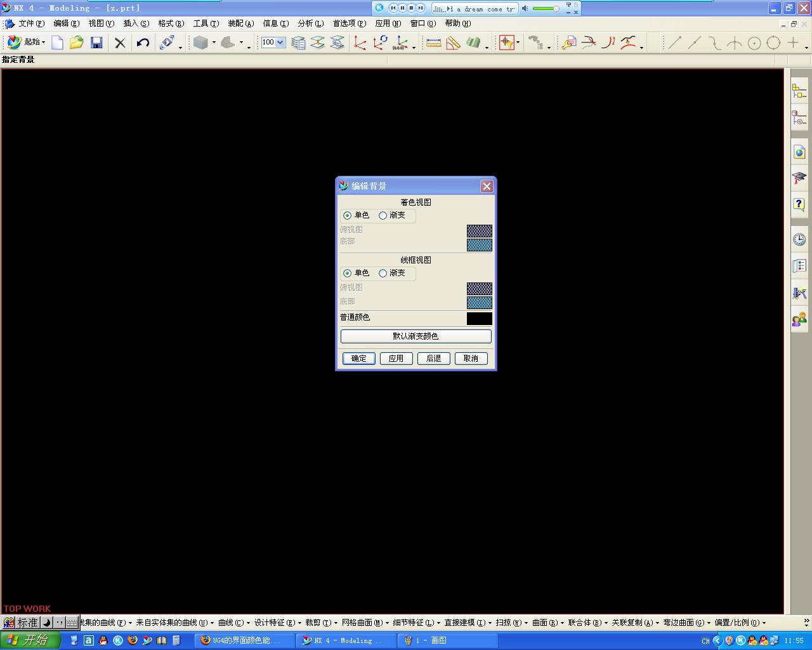This screenshot has height=650, width=812.
Task: Close the 编辑背景 dialog
Action: click(x=487, y=186)
